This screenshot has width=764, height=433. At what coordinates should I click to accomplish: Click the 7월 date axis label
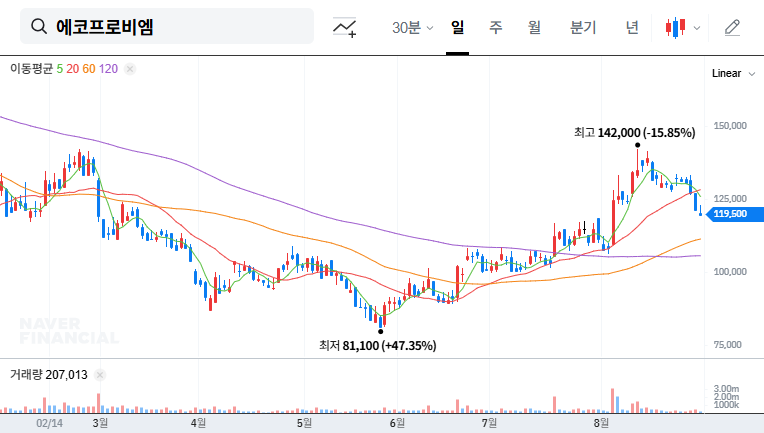coord(489,423)
